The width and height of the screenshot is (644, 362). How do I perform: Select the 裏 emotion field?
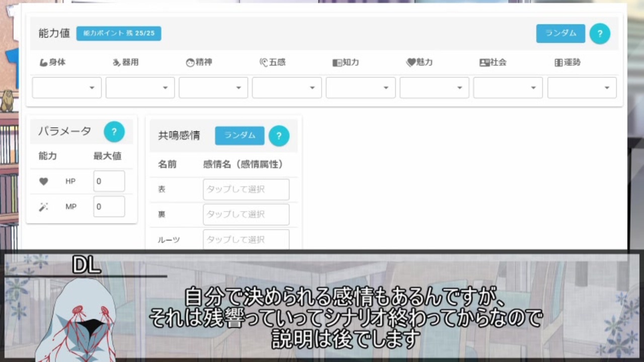click(x=246, y=214)
